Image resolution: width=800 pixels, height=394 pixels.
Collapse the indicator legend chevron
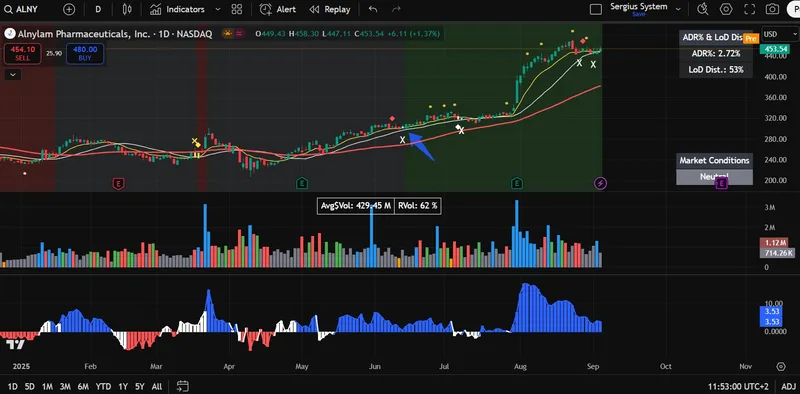click(x=13, y=75)
